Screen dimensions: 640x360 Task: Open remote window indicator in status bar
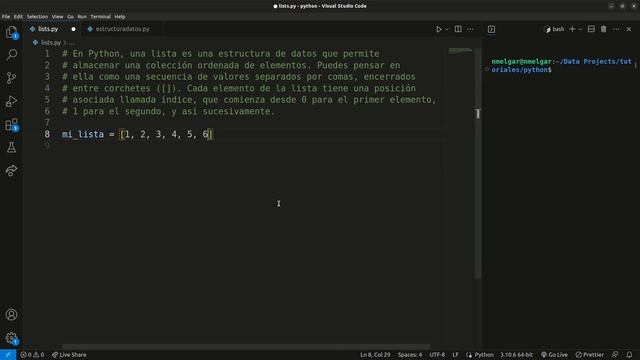coord(8,355)
